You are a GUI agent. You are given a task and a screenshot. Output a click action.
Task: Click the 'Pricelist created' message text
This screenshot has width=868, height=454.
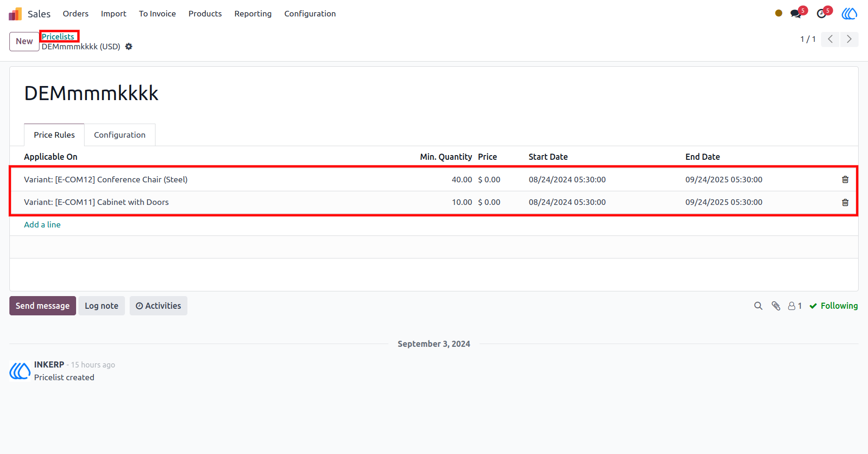pos(64,377)
